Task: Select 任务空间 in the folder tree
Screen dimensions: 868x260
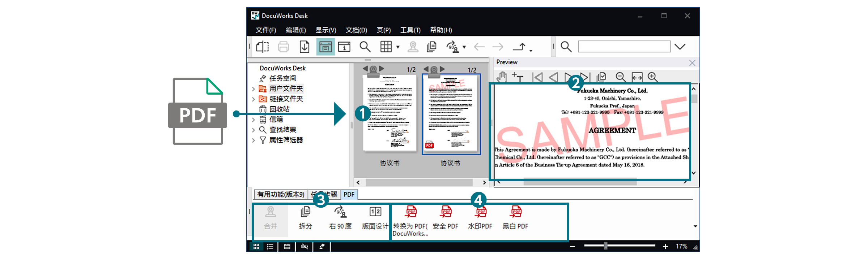Action: 283,78
